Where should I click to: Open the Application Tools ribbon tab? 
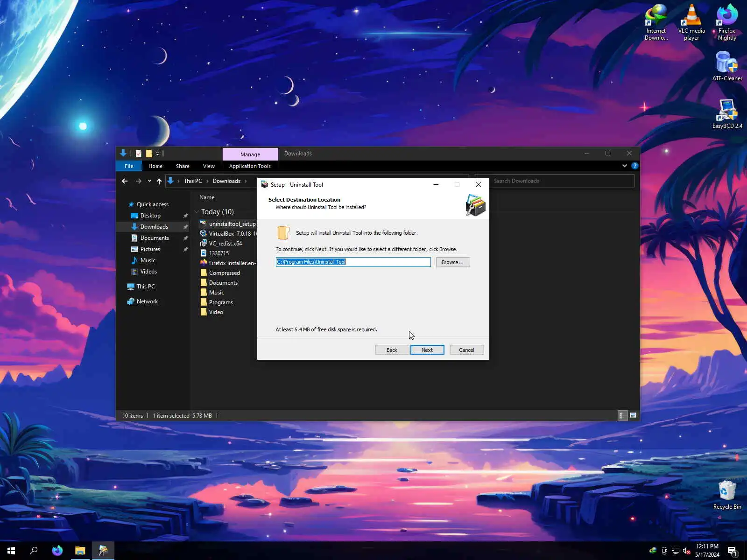point(250,166)
